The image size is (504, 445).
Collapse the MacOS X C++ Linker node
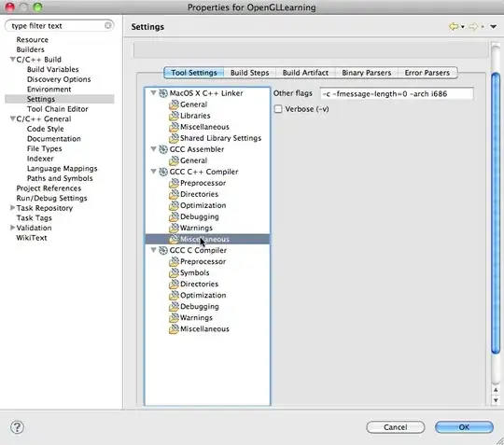tap(154, 93)
